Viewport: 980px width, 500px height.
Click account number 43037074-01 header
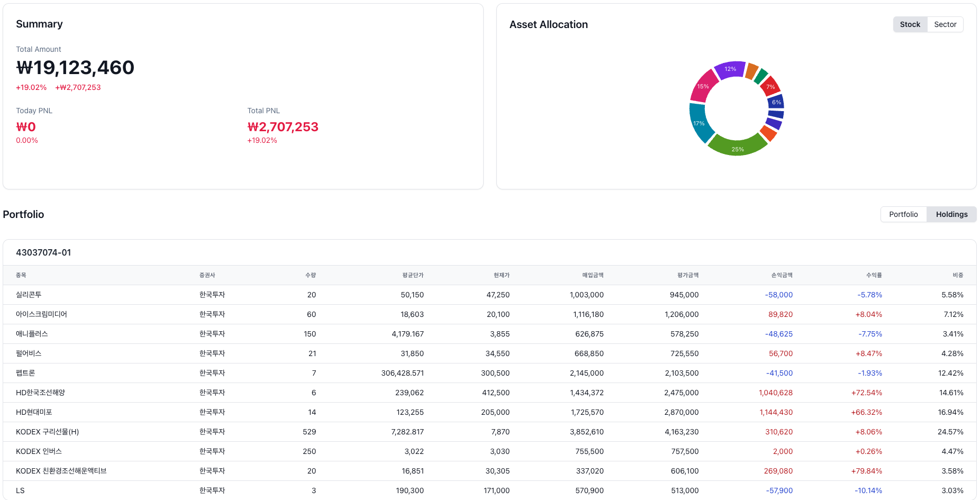(43, 252)
